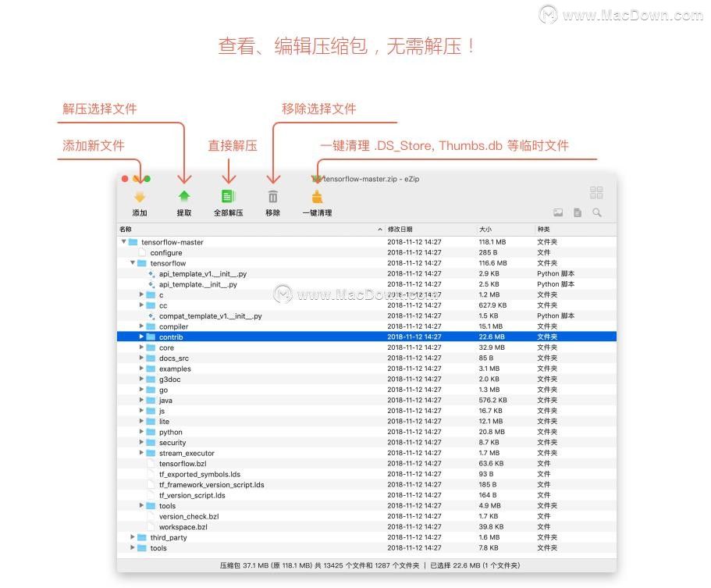The height and width of the screenshot is (588, 711).
Task: Sort by the 名称 column header
Action: (251, 229)
